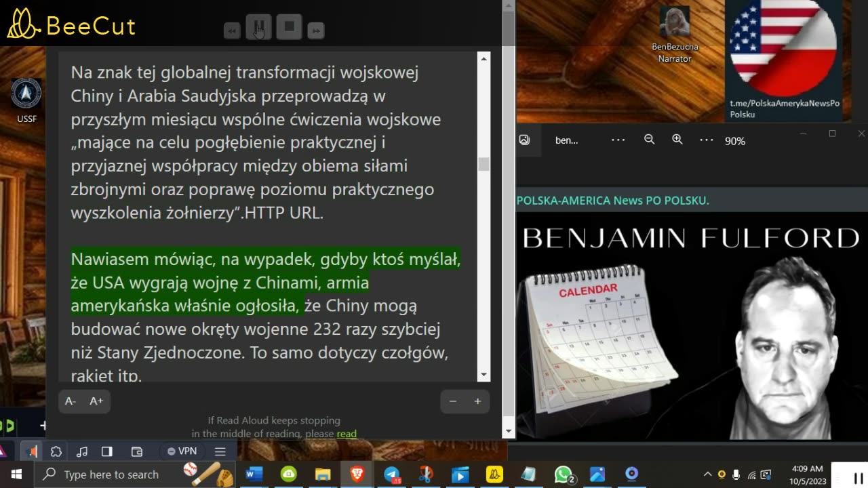Click the media control music note icon

[x=82, y=451]
